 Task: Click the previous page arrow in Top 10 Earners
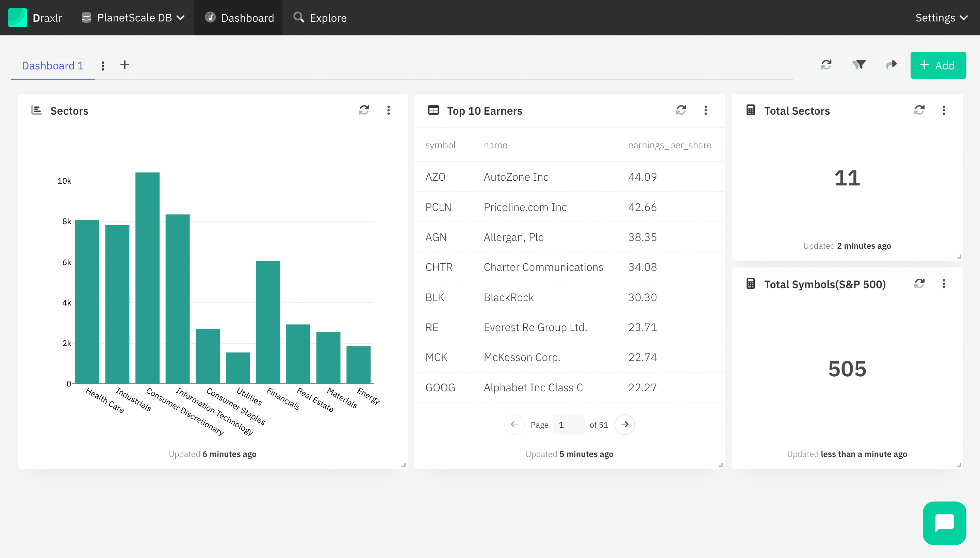pos(513,425)
